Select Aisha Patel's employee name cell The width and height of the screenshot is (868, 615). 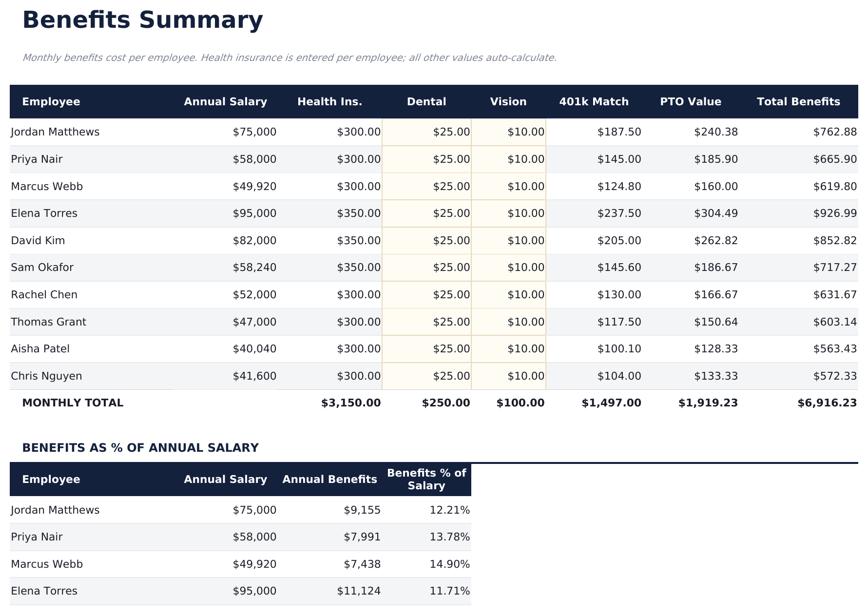point(41,348)
